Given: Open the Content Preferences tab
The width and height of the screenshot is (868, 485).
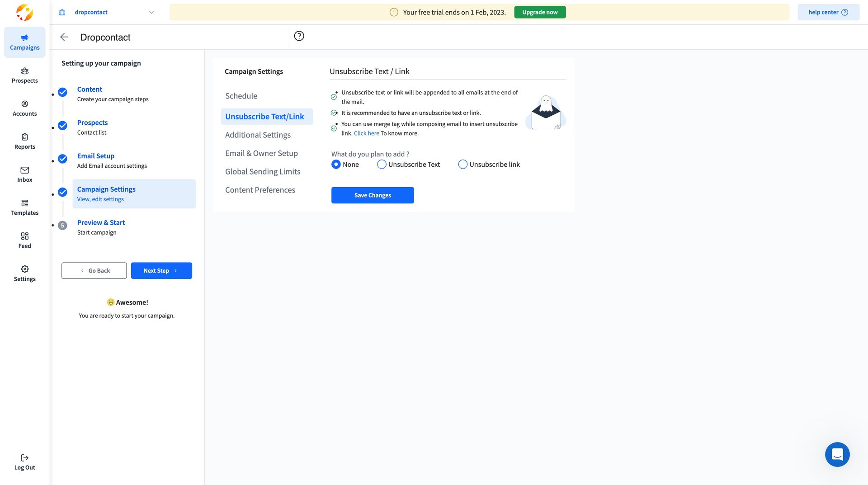Looking at the screenshot, I should (260, 190).
